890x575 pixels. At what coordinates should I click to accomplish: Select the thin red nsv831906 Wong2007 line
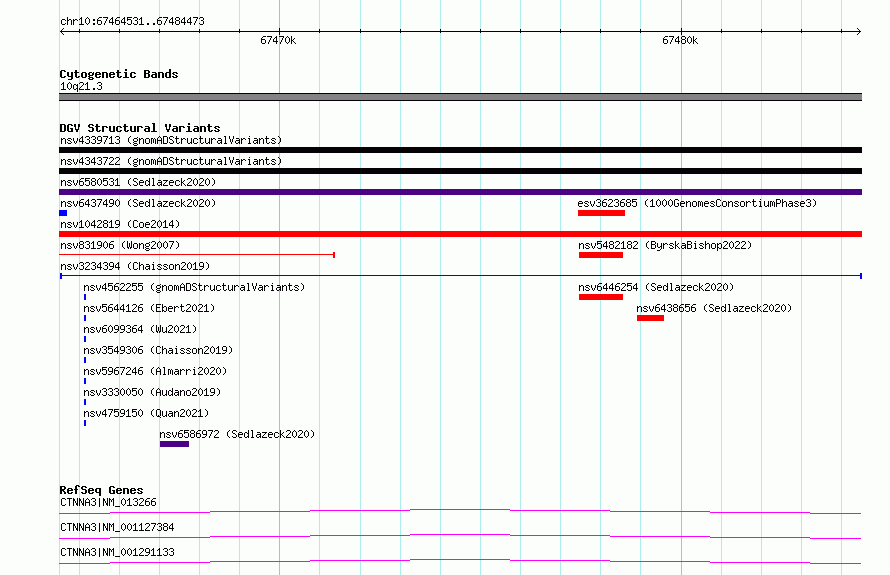pos(197,255)
